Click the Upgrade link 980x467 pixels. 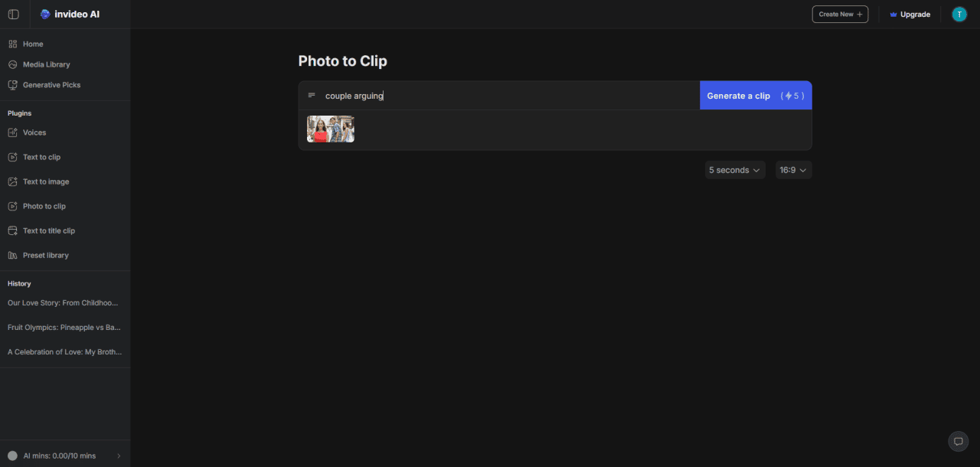(x=910, y=15)
